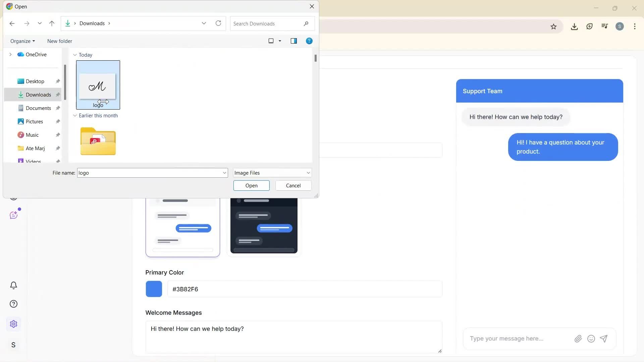This screenshot has height=362, width=644.
Task: Select the AI chat sparkle icon in sidebar
Action: pos(13,215)
